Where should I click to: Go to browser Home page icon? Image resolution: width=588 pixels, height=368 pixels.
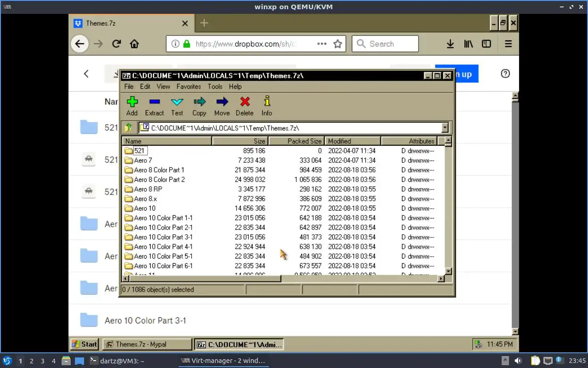[134, 44]
